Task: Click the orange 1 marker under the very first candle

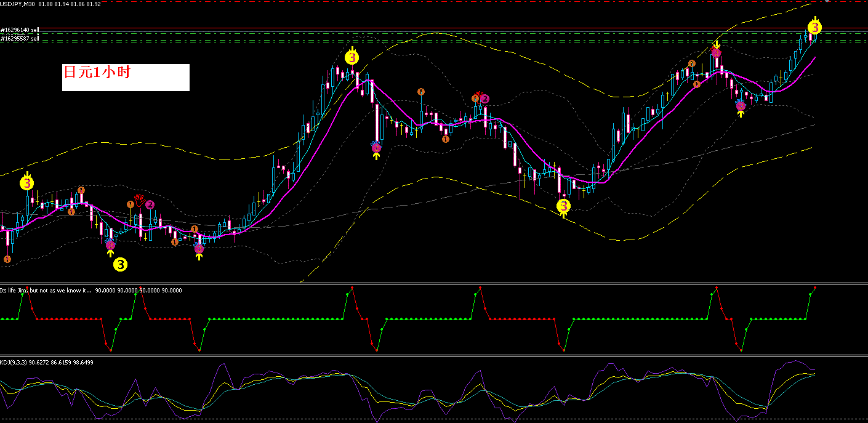Action: tap(7, 259)
